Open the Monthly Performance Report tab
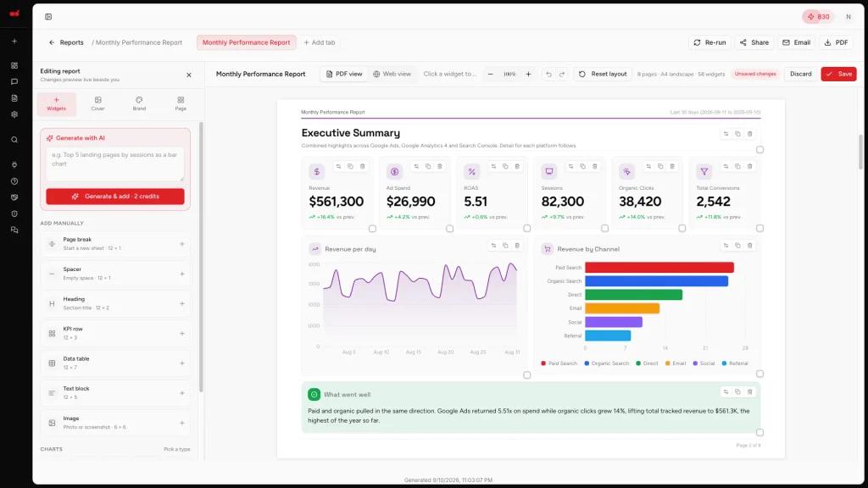868x488 pixels. (246, 42)
